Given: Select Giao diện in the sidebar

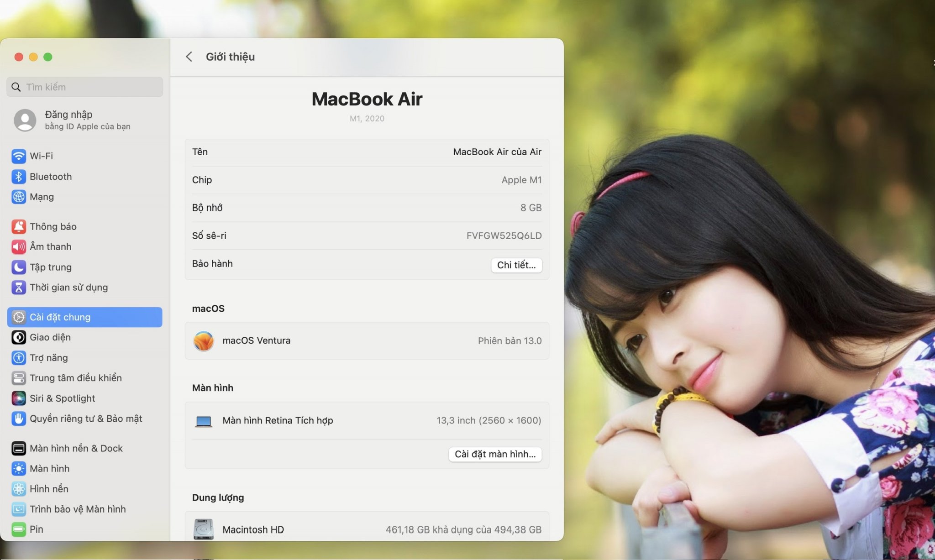Looking at the screenshot, I should [x=50, y=337].
